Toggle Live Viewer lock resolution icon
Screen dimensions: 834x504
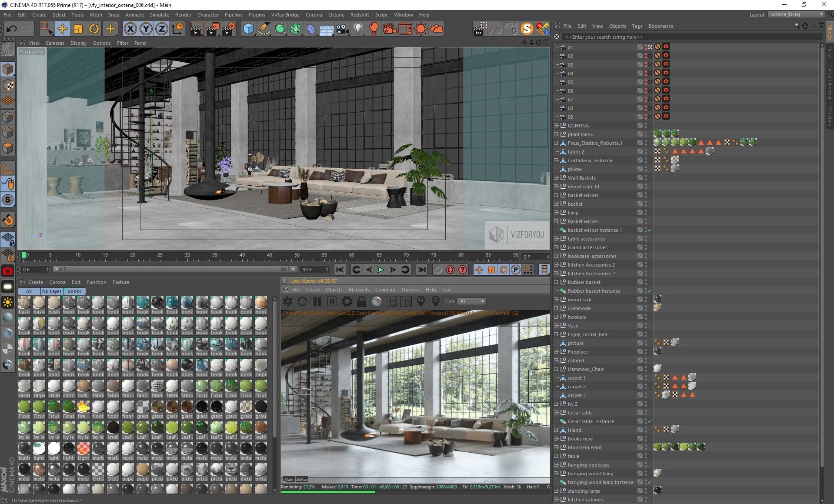(x=361, y=301)
